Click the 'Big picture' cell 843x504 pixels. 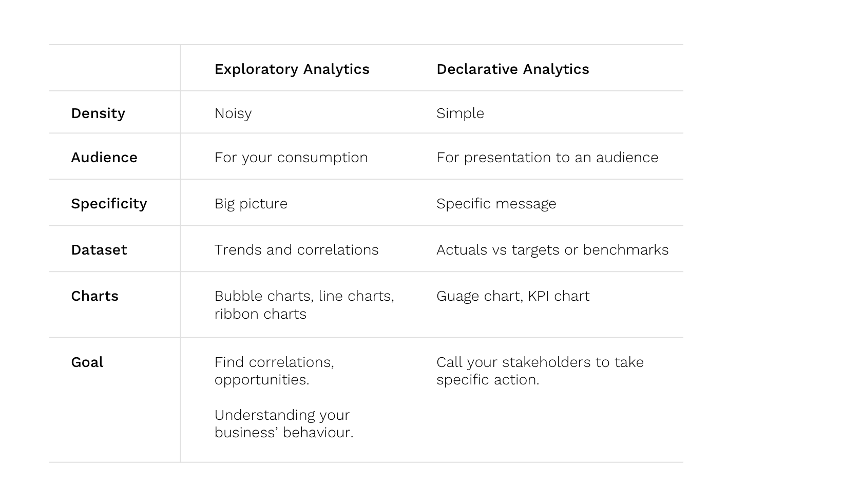pos(251,204)
